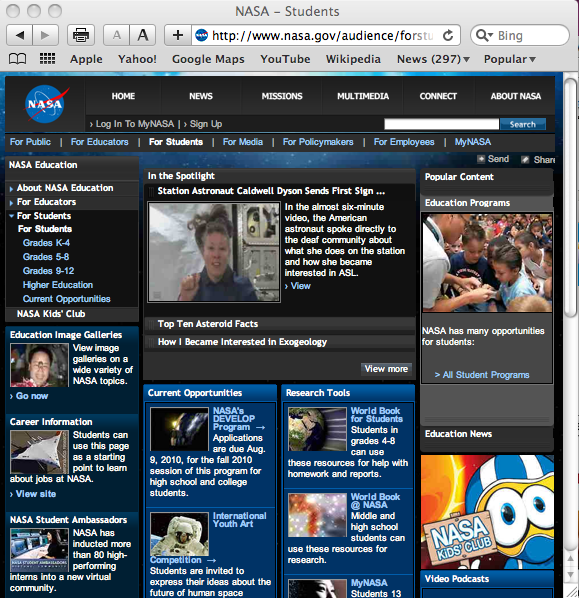This screenshot has width=579, height=598.
Task: Play the astronaut spotlight video thumbnail
Action: [x=214, y=252]
